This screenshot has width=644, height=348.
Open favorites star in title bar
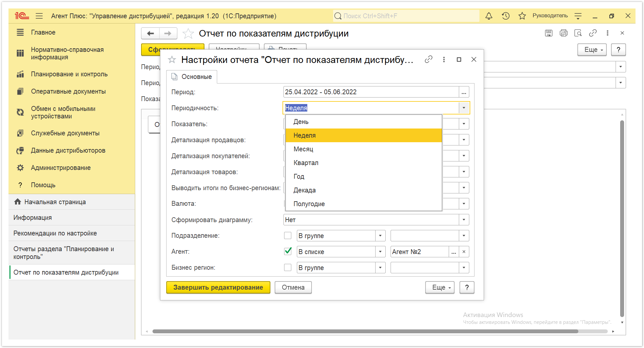522,16
